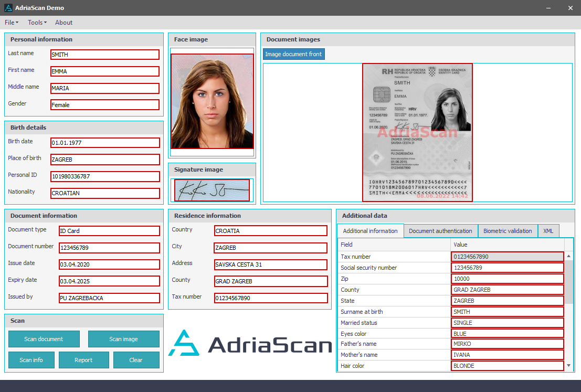Click the scanned ID card front image
The height and width of the screenshot is (392, 581).
tap(418, 133)
